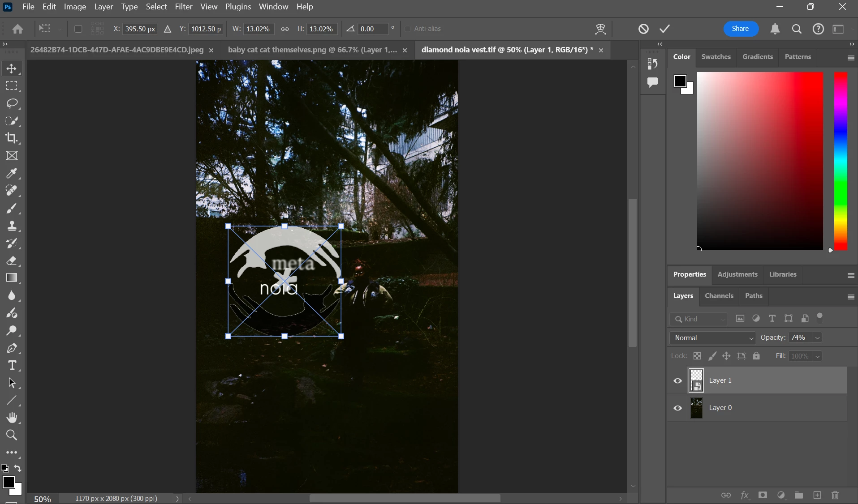Toggle the maintain aspect ratio link
The height and width of the screenshot is (504, 858).
[285, 29]
